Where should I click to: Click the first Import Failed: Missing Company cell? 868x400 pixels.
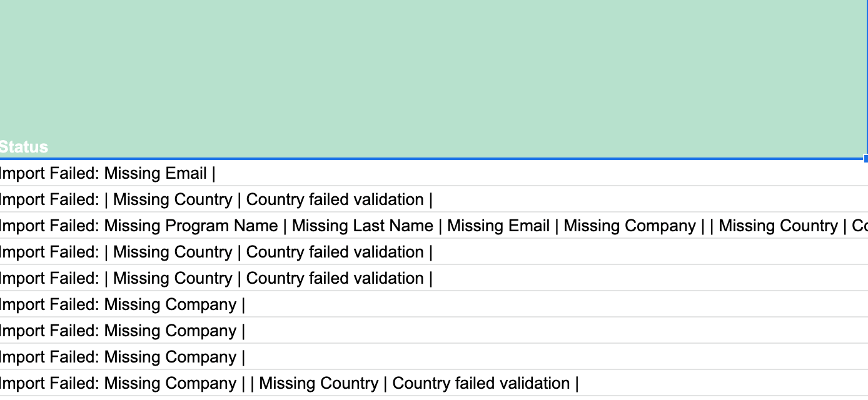[x=122, y=304]
